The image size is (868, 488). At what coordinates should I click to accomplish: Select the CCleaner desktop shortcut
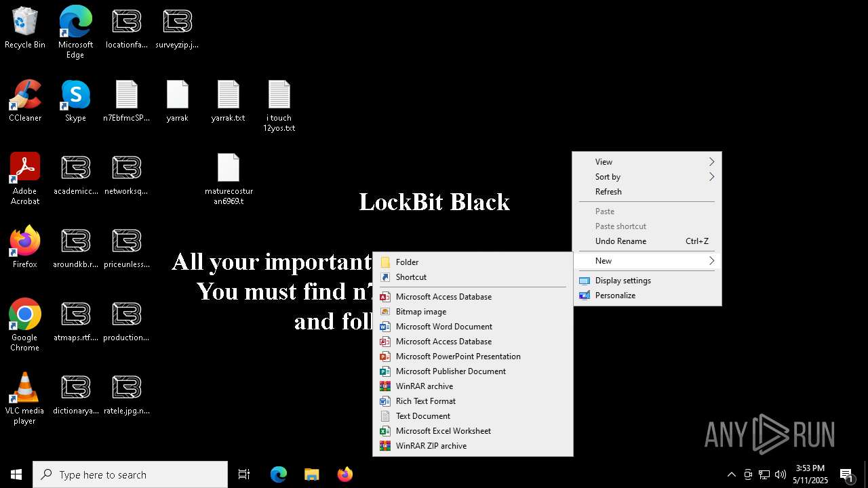point(25,101)
